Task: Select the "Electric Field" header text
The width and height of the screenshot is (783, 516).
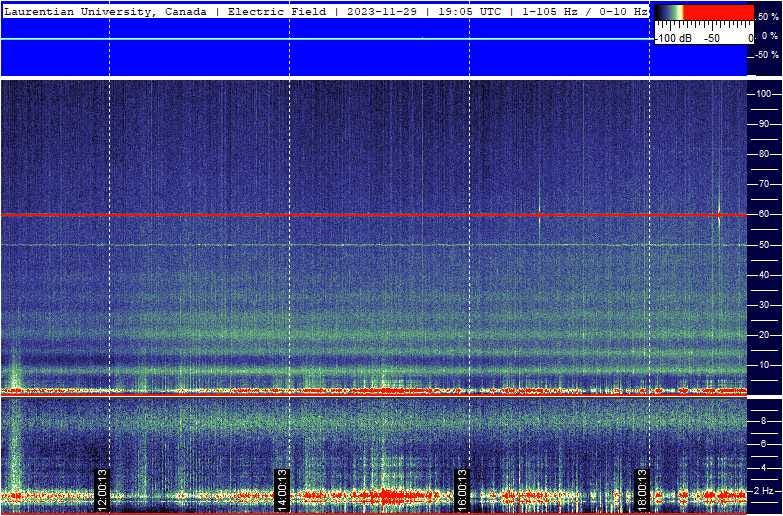Action: [x=279, y=12]
